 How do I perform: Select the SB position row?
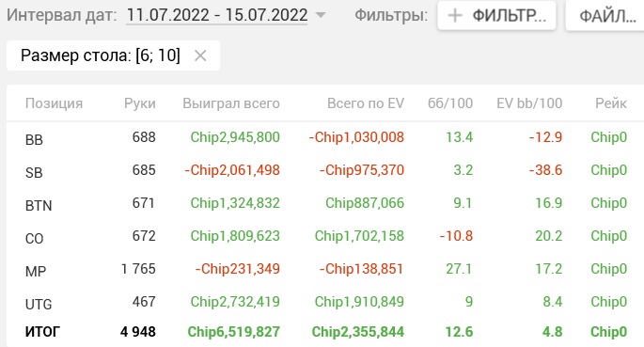325,170
